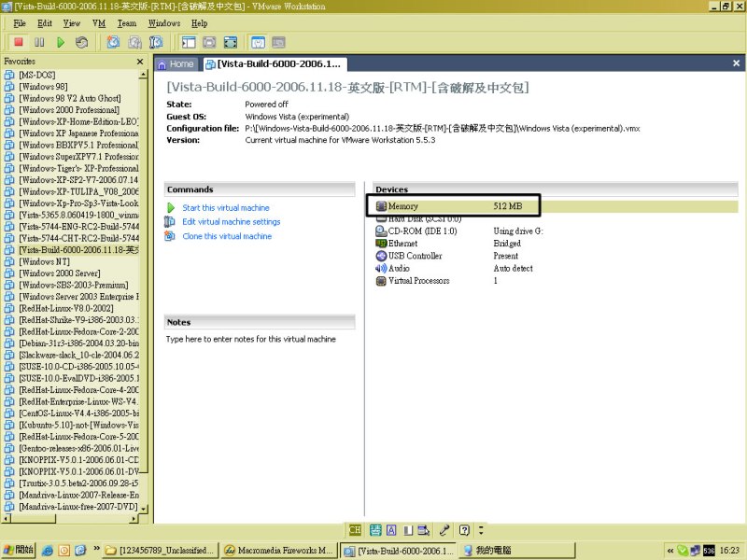Click the notes field for this virtual machine
This screenshot has height=560, width=747.
click(251, 339)
